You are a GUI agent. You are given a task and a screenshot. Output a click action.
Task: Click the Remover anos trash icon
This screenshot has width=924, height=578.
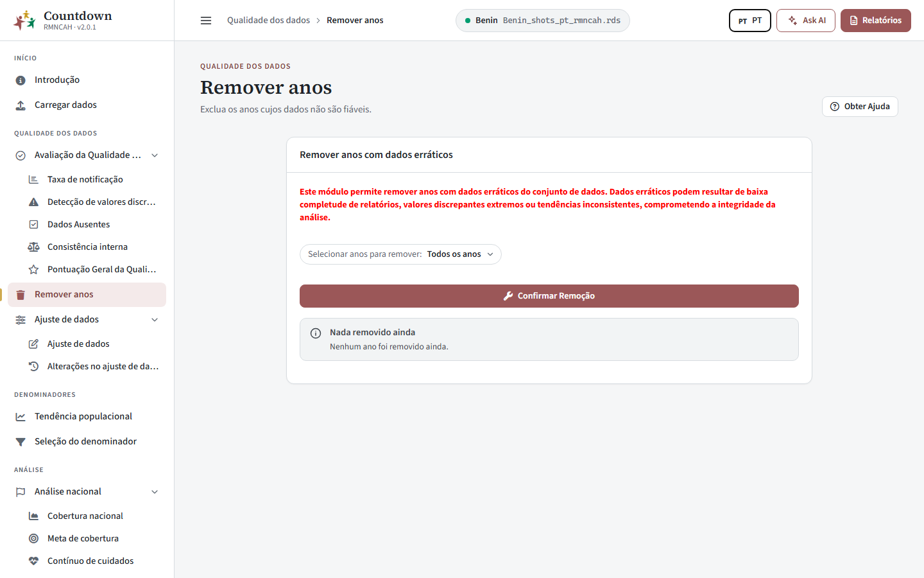tap(21, 295)
